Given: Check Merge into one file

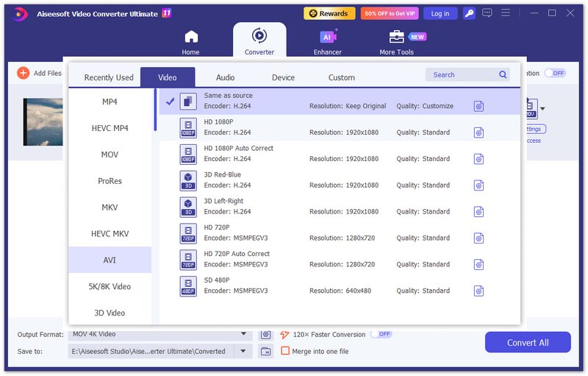Looking at the screenshot, I should click(285, 352).
